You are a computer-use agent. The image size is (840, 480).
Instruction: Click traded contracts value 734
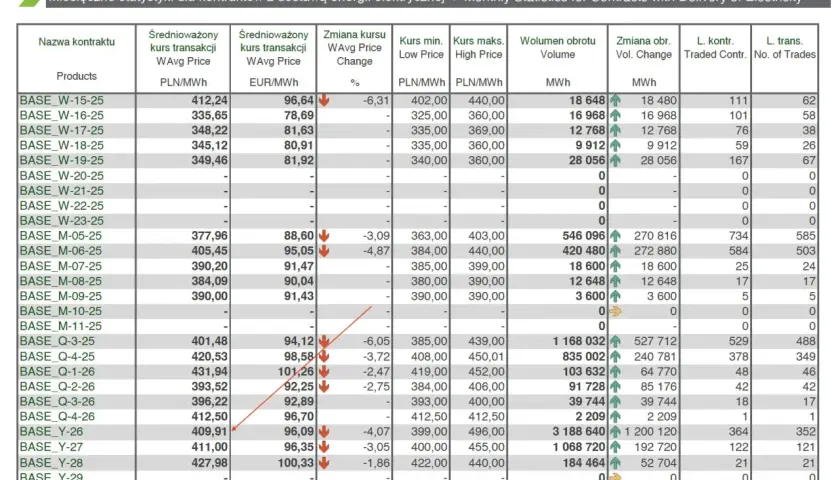tap(738, 236)
